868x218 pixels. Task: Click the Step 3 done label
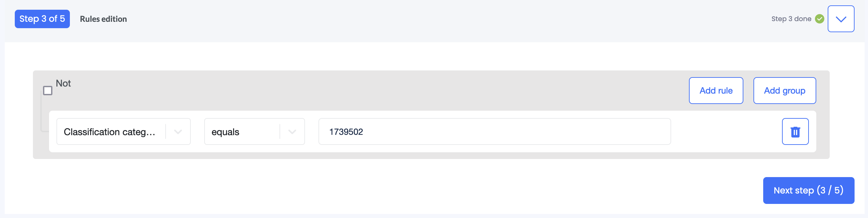(x=792, y=19)
